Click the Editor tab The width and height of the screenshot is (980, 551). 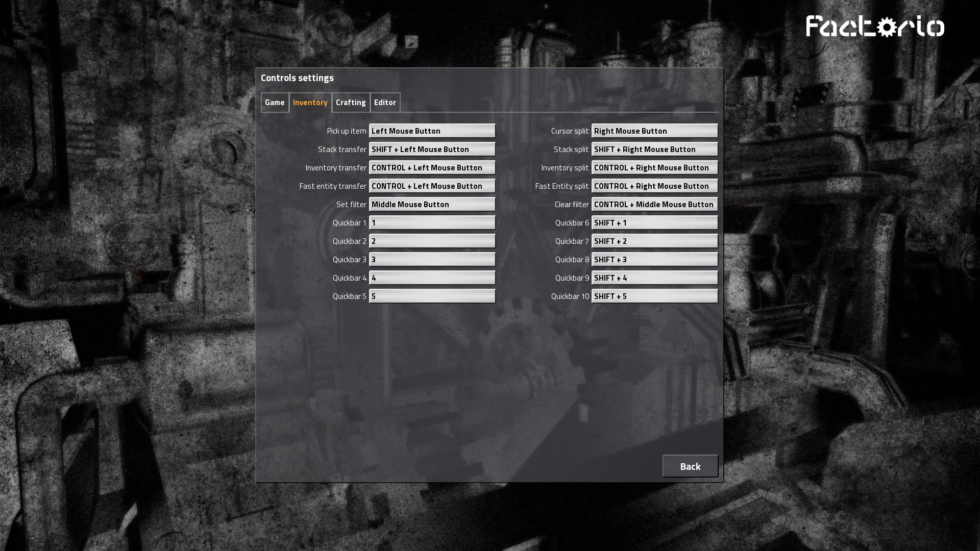384,102
